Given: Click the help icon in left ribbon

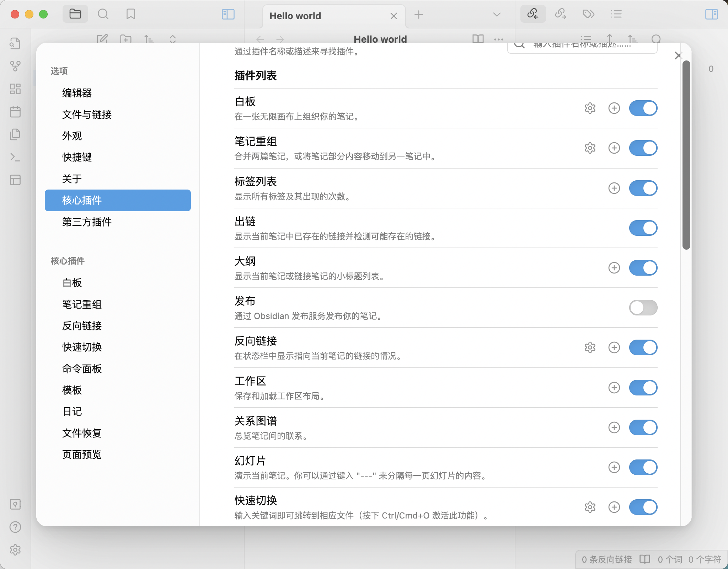Looking at the screenshot, I should tap(15, 527).
